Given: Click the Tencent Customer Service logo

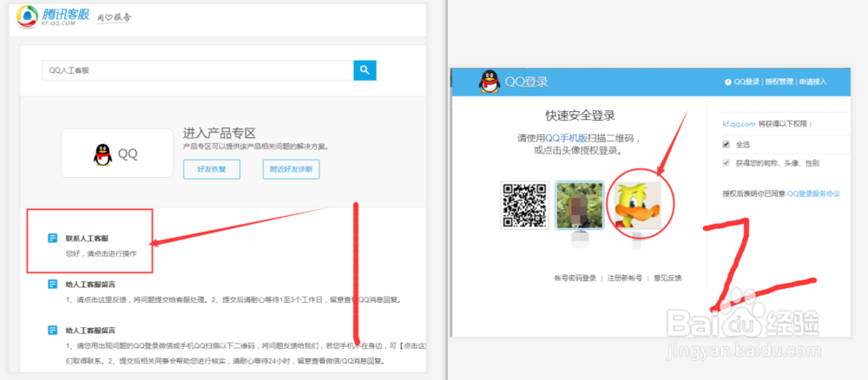Looking at the screenshot, I should point(53,16).
